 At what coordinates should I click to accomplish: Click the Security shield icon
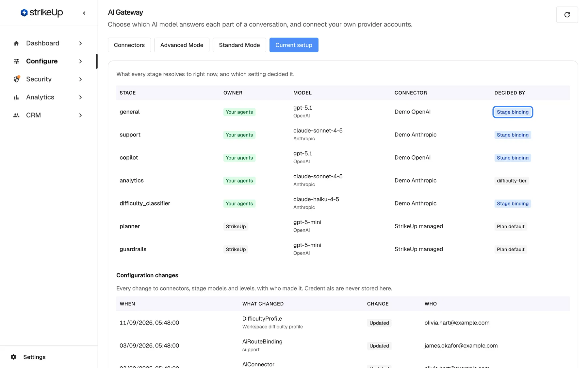(16, 79)
